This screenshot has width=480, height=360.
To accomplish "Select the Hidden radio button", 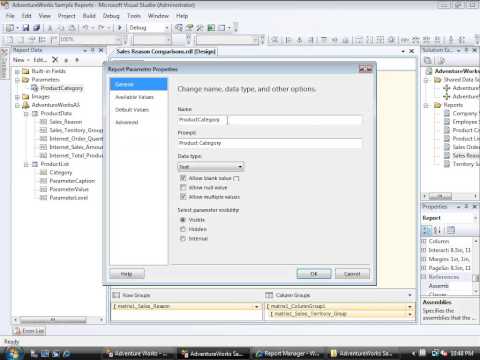I will [x=183, y=229].
